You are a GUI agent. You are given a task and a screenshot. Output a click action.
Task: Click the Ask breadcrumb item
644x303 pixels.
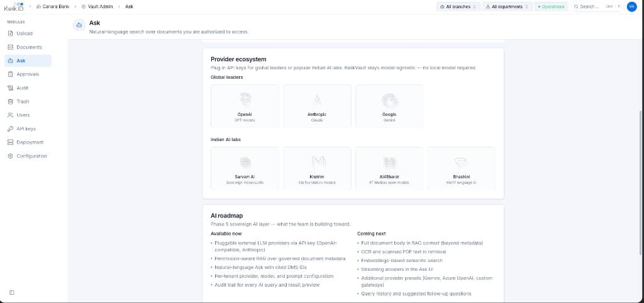129,6
